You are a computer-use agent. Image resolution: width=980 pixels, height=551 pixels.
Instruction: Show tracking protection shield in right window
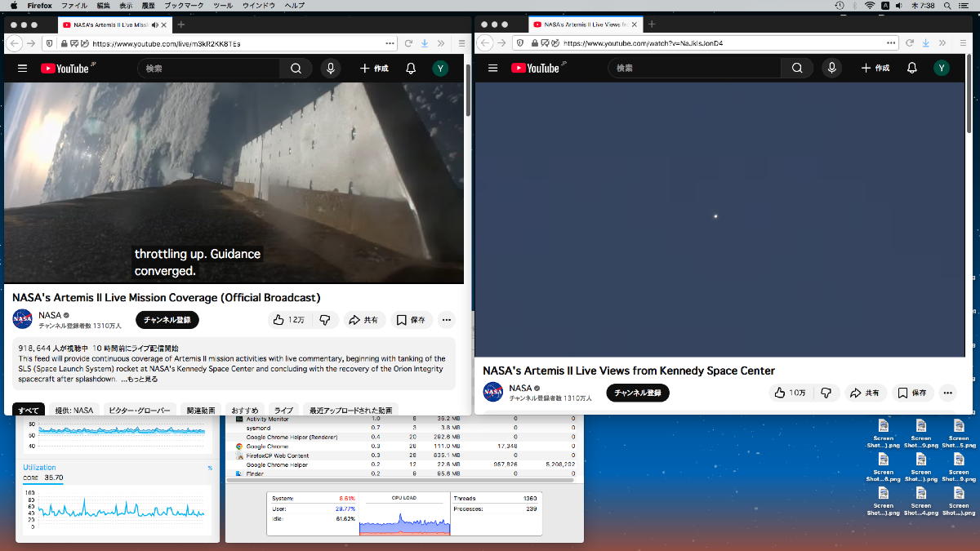point(520,43)
